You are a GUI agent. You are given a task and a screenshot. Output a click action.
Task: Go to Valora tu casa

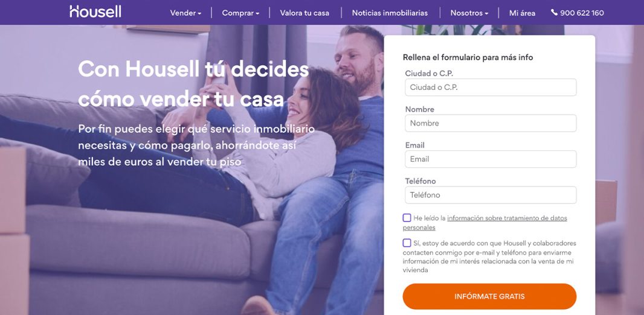tap(304, 13)
